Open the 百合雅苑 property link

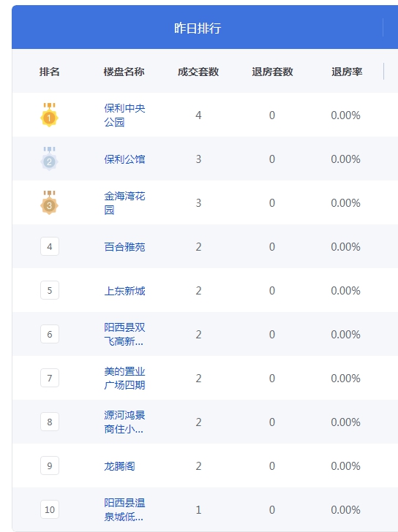(124, 247)
